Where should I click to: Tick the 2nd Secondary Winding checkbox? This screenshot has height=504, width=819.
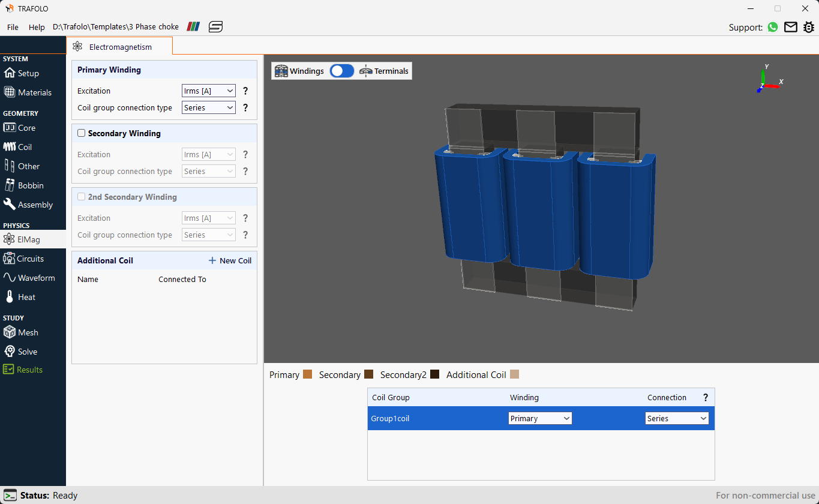tap(82, 197)
